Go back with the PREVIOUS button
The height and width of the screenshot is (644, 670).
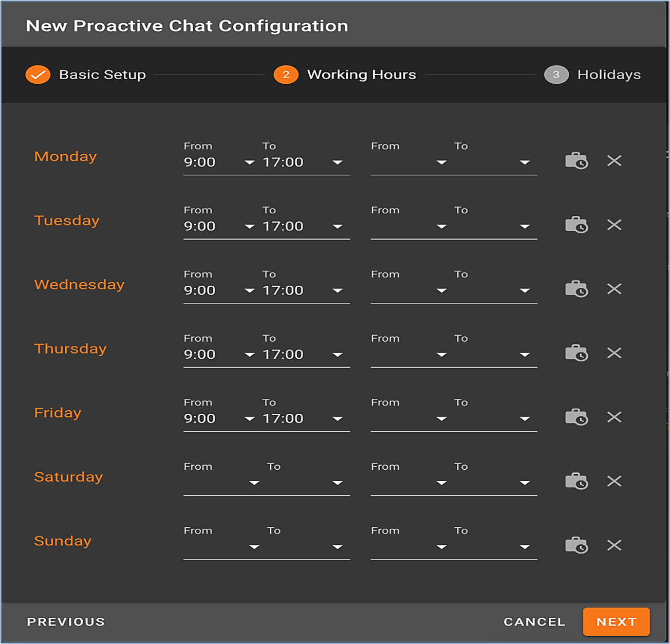tap(66, 622)
